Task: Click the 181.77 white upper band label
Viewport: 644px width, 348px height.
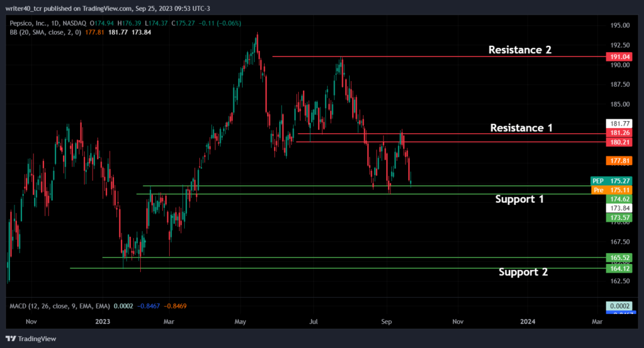Action: coord(619,124)
